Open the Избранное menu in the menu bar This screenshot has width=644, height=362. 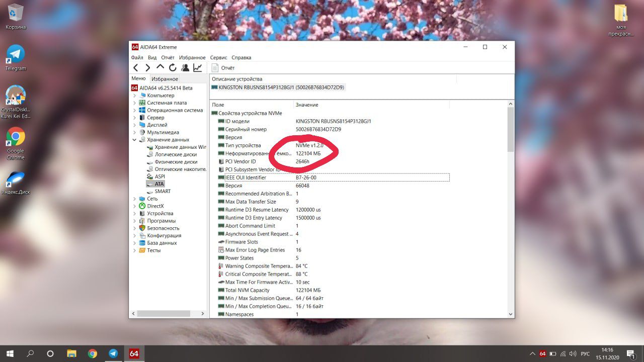(192, 57)
